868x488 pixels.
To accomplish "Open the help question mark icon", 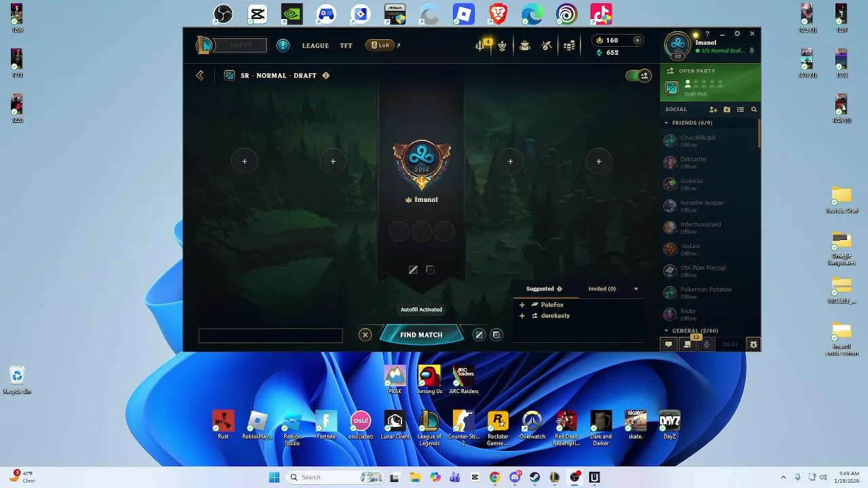I will pos(707,34).
